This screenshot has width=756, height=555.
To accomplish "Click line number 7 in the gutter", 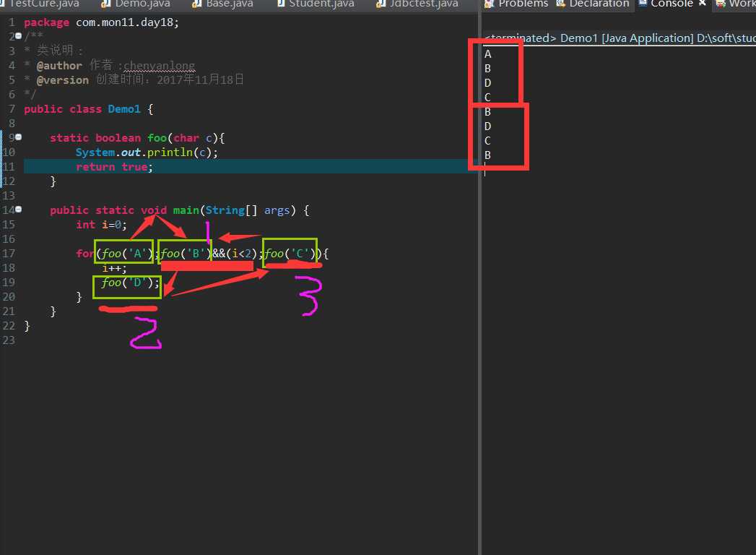I will click(x=12, y=109).
